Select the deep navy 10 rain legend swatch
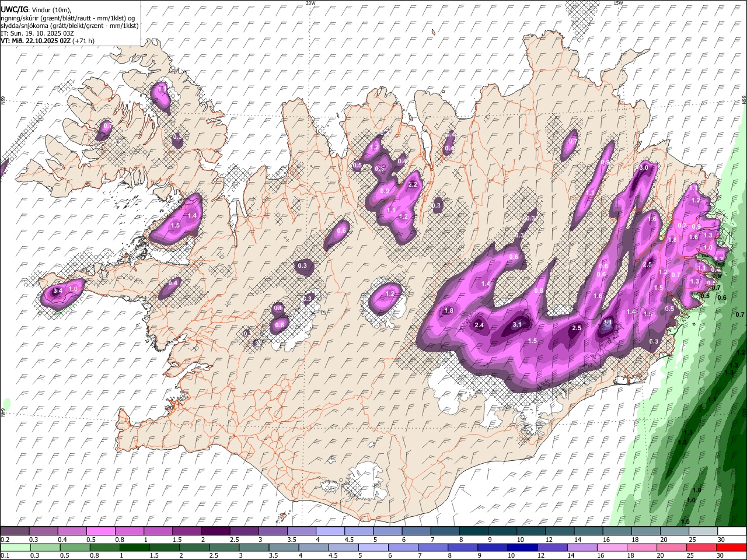 pyautogui.click(x=522, y=547)
